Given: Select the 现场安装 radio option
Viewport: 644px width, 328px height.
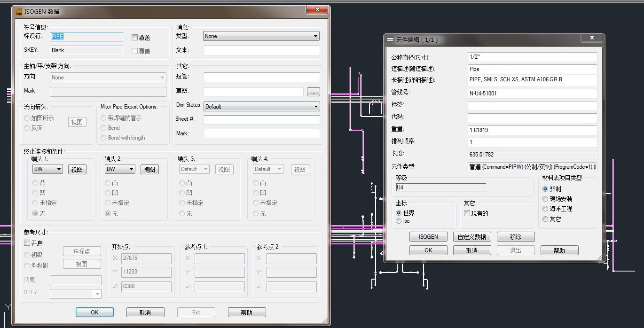Looking at the screenshot, I should (x=545, y=199).
